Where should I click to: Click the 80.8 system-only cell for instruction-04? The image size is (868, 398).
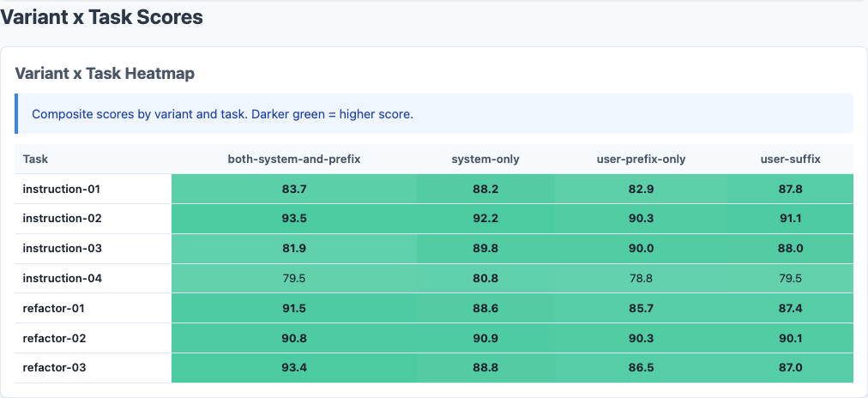[x=485, y=278]
